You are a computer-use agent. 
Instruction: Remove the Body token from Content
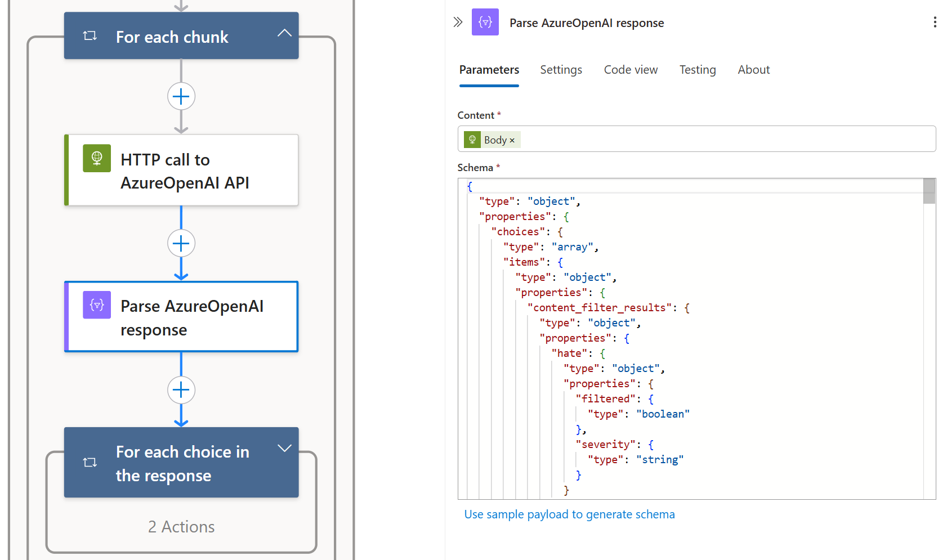pyautogui.click(x=512, y=140)
